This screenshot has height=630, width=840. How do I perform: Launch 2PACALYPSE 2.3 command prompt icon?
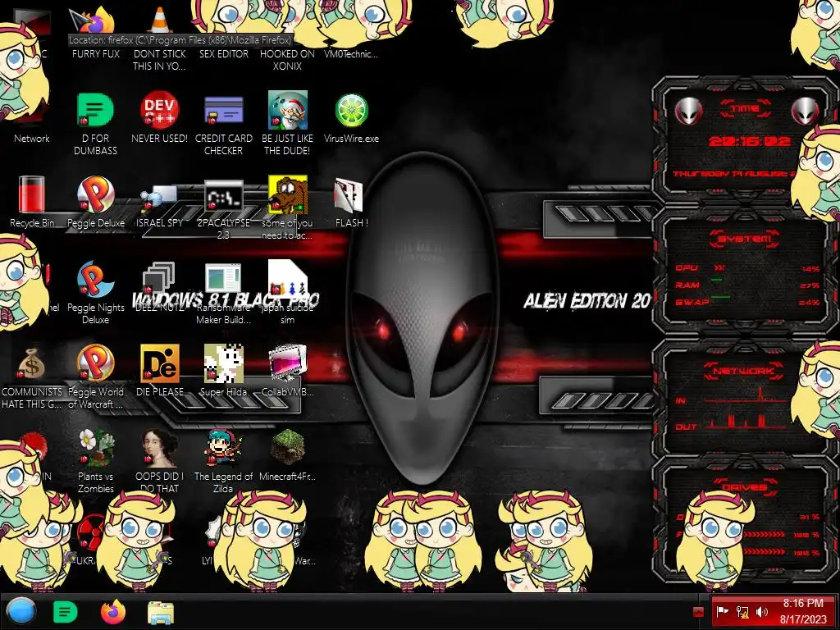point(223,197)
